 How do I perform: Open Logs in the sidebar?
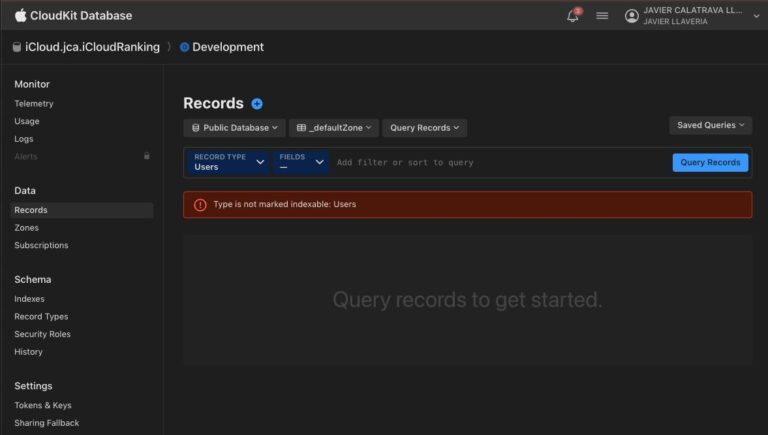pos(24,139)
